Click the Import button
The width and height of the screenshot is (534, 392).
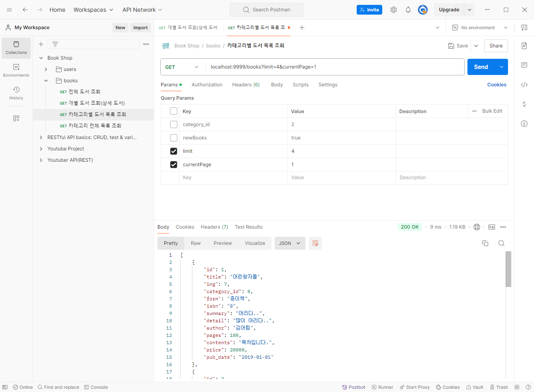pyautogui.click(x=140, y=28)
